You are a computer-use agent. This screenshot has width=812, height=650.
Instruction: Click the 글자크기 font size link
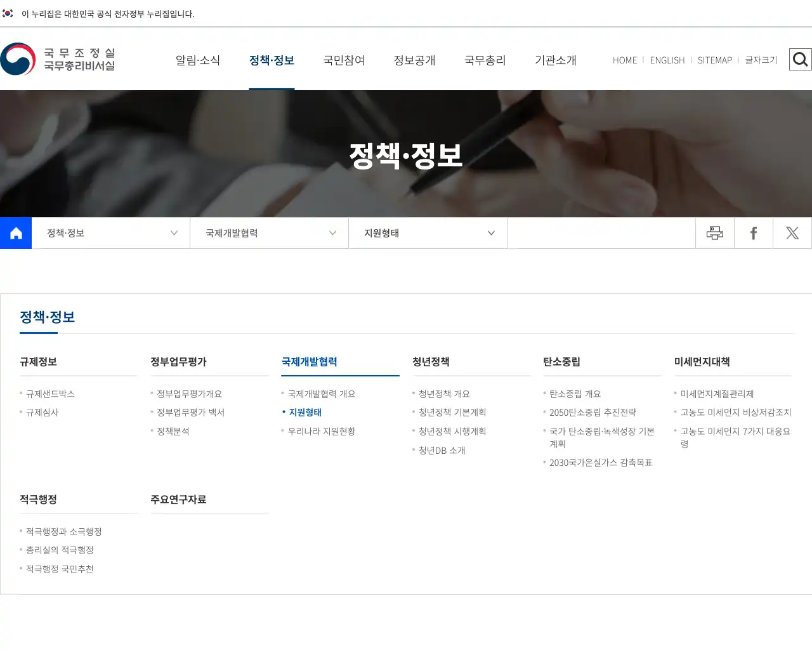[761, 60]
